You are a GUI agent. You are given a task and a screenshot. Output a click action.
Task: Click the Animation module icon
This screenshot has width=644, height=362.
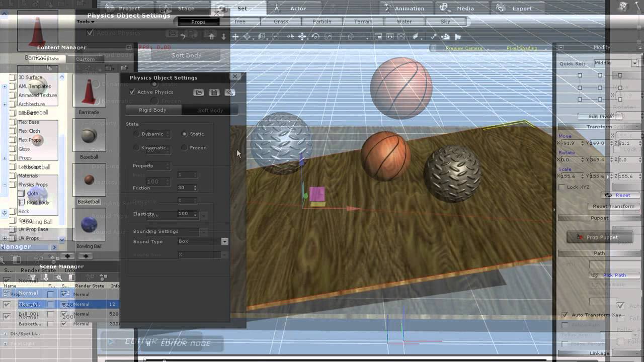point(387,9)
